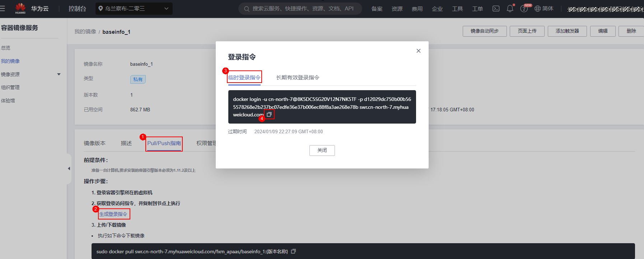Copy the docker login command

269,115
